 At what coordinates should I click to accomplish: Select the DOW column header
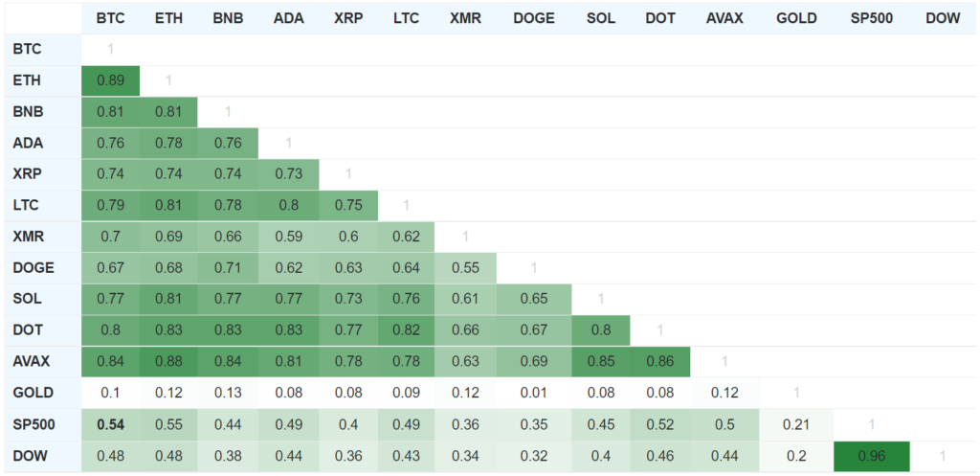point(943,18)
